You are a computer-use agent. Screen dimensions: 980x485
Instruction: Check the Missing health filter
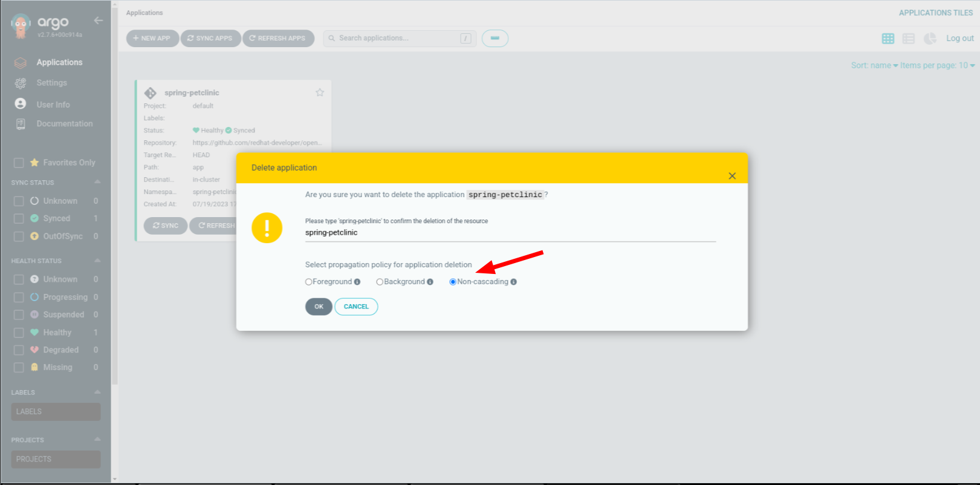[19, 367]
